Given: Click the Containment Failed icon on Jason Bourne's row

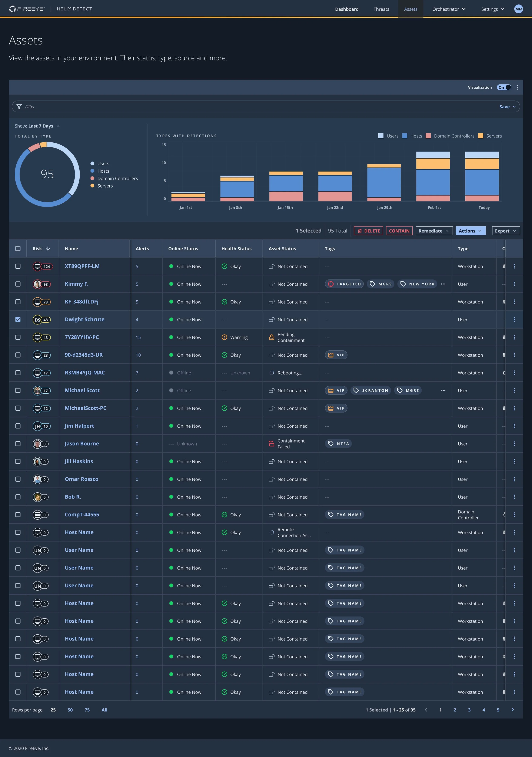Looking at the screenshot, I should pyautogui.click(x=271, y=443).
